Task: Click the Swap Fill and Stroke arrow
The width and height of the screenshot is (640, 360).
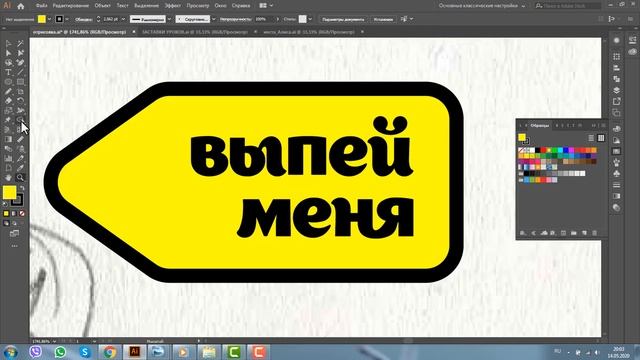Action: [x=22, y=188]
